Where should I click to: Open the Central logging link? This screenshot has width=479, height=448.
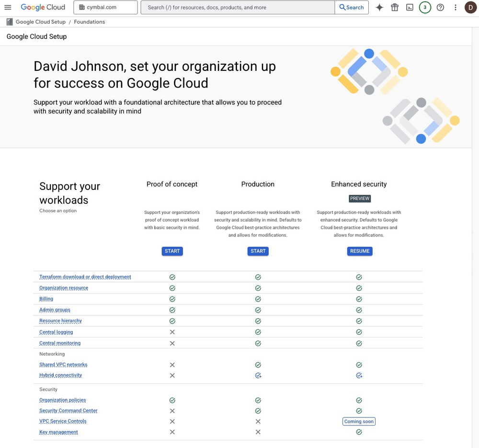point(56,332)
